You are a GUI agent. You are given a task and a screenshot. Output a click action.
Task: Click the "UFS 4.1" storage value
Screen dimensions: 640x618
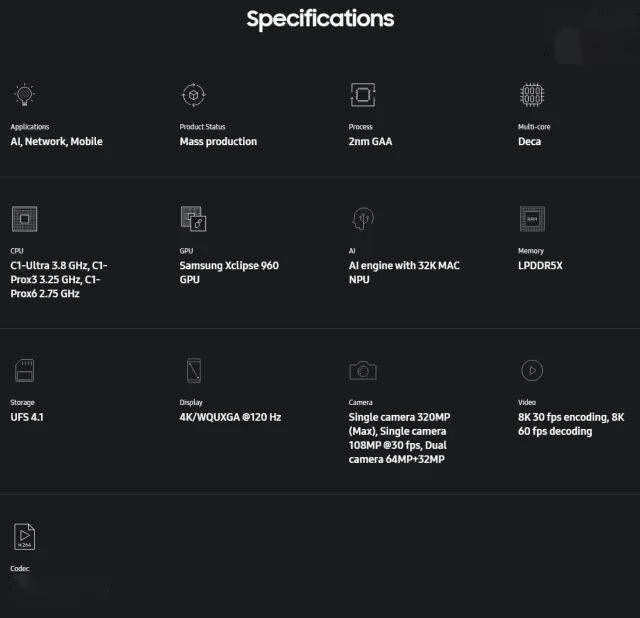pos(27,417)
